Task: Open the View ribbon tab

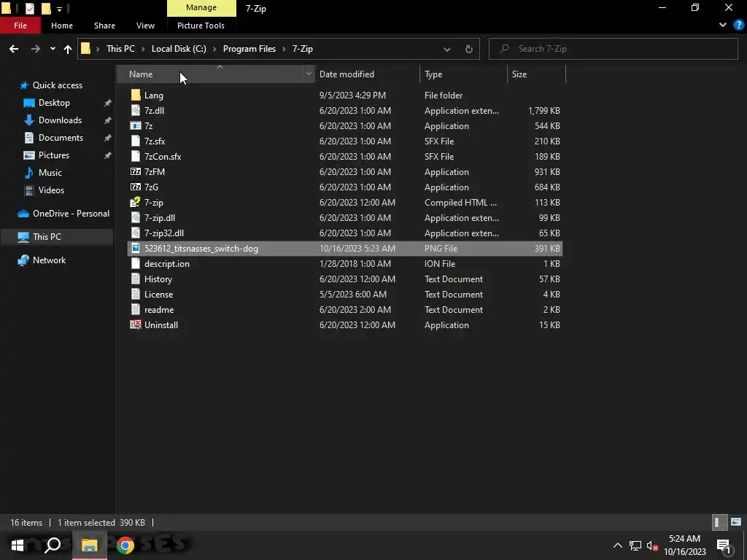Action: tap(145, 26)
